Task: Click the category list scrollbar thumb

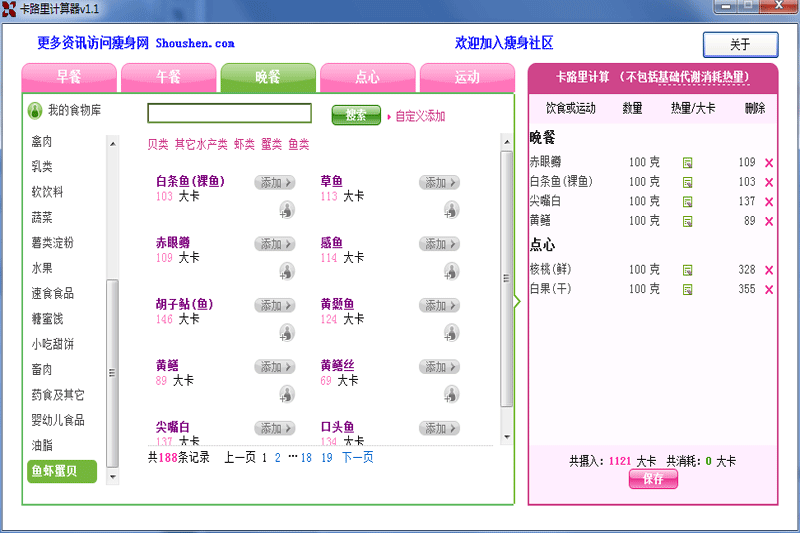Action: [113, 373]
